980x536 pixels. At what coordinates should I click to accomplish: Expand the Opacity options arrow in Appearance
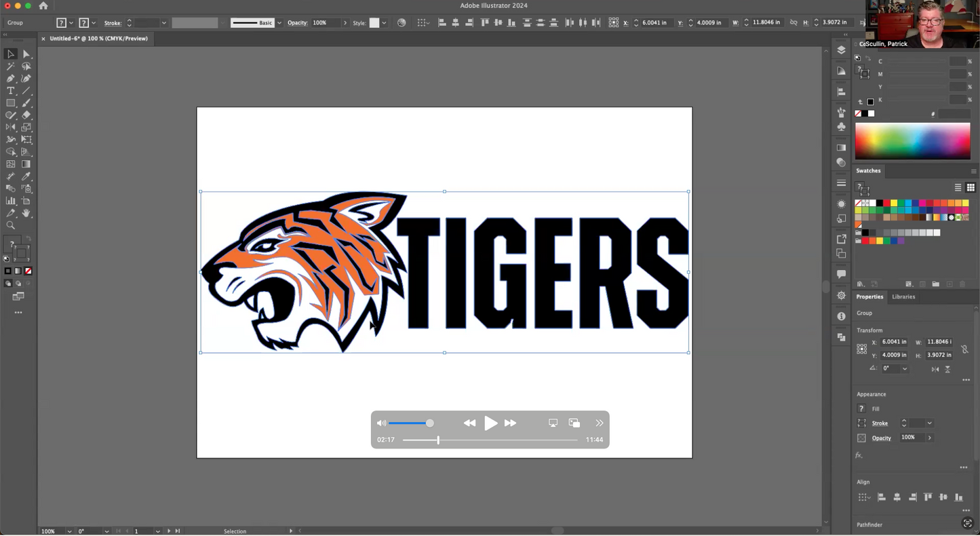(x=930, y=438)
